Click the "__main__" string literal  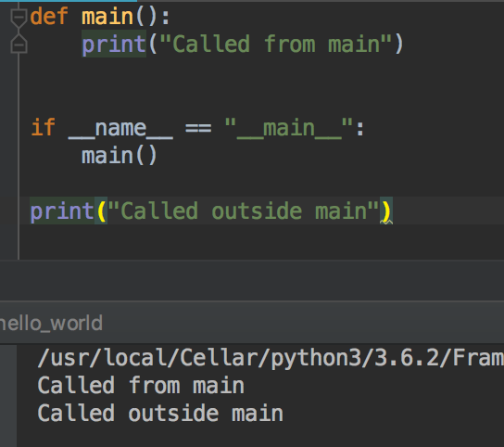click(x=289, y=128)
